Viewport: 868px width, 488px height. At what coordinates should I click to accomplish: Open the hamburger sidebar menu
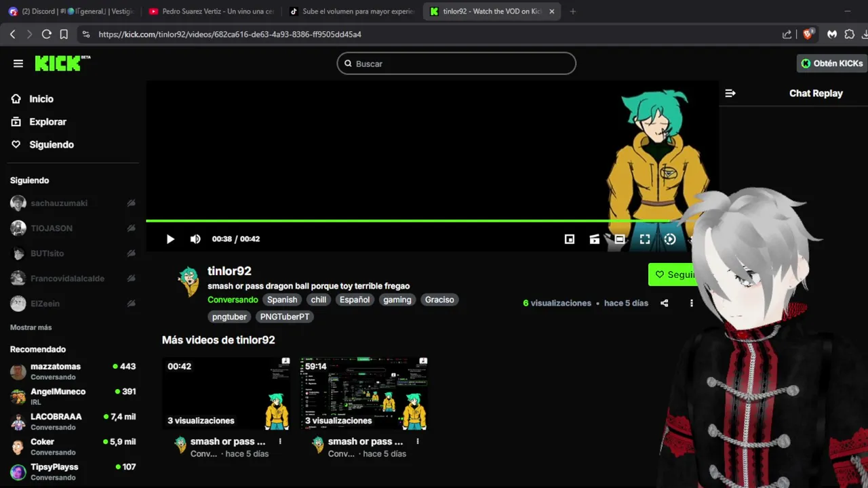pyautogui.click(x=18, y=64)
